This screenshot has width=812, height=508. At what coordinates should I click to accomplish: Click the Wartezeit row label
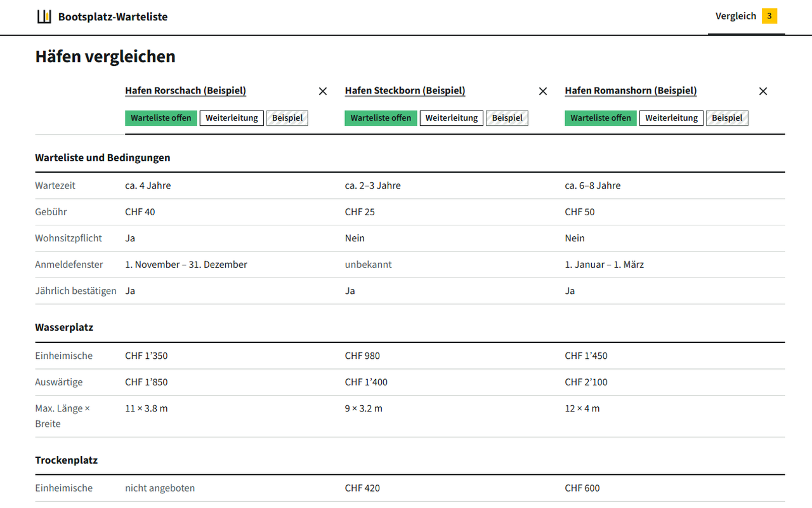(55, 185)
